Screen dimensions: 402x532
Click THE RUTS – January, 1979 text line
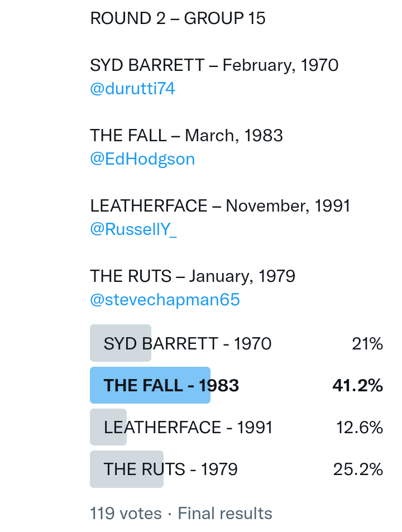pyautogui.click(x=193, y=276)
